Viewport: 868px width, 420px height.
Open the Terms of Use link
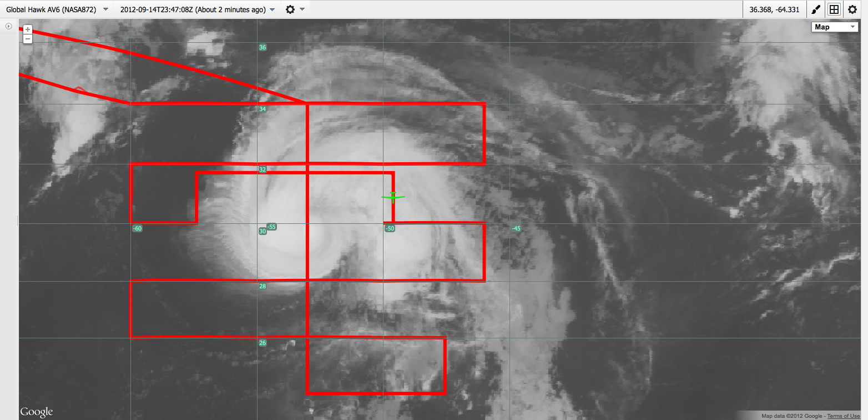[x=843, y=416]
